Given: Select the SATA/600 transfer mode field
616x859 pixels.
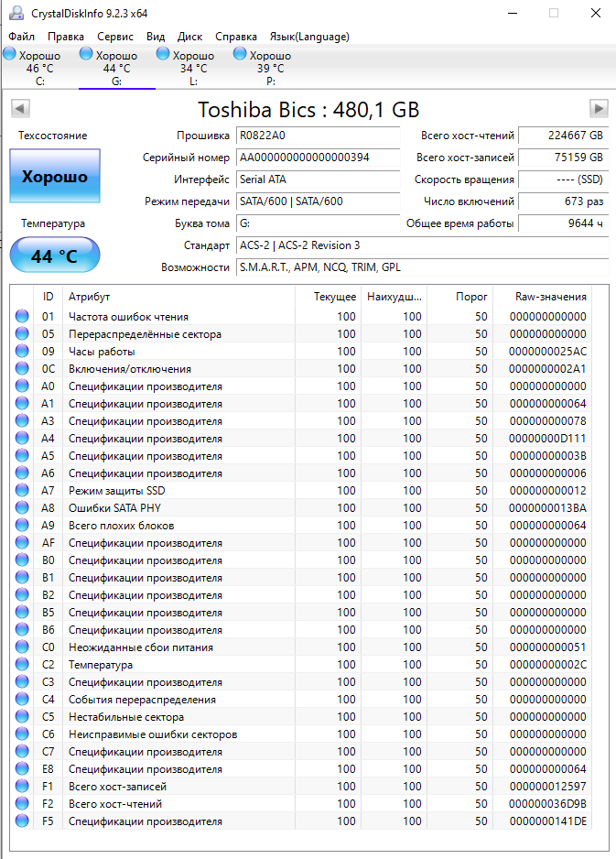Looking at the screenshot, I should tap(319, 201).
